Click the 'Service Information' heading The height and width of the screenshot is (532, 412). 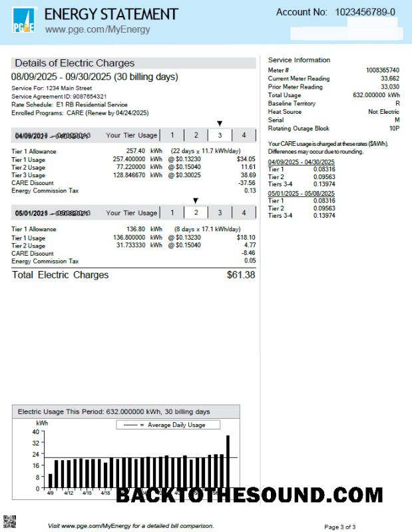(x=299, y=60)
